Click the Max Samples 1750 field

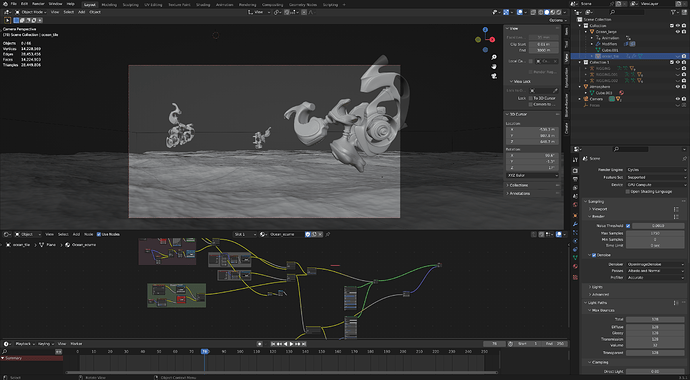tap(654, 233)
